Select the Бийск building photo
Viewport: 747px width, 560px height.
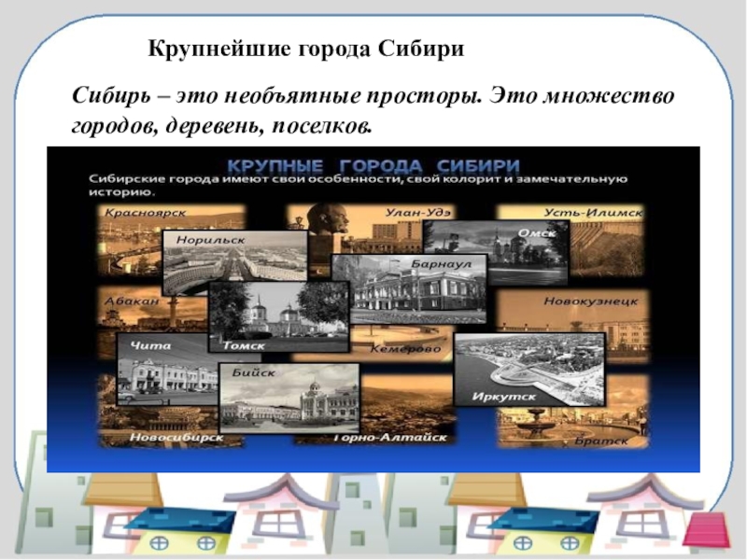pyautogui.click(x=289, y=399)
